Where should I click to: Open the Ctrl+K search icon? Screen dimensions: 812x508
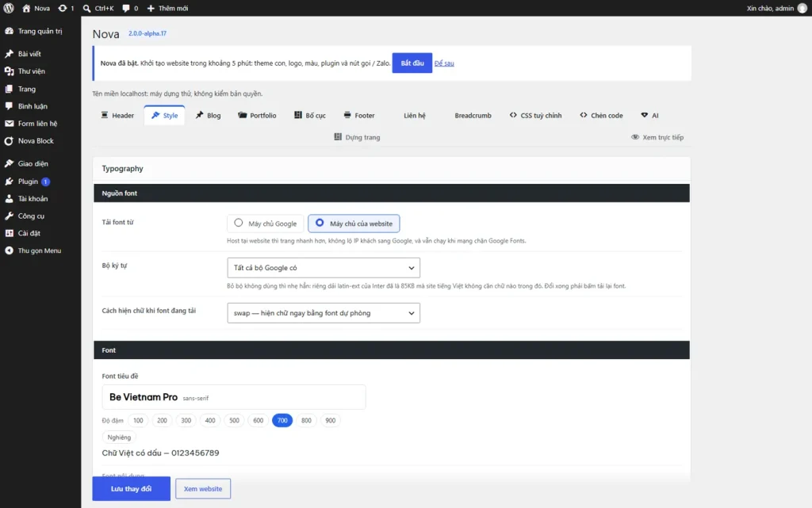87,8
